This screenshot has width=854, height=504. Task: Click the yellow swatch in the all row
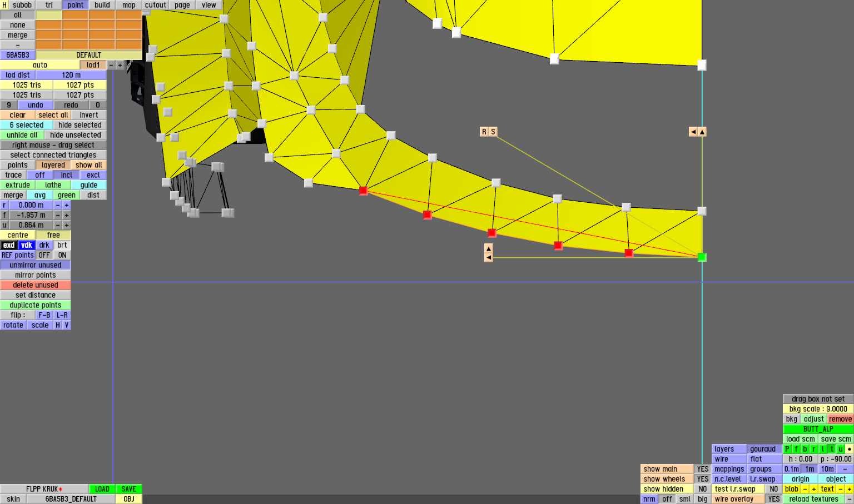[x=49, y=15]
